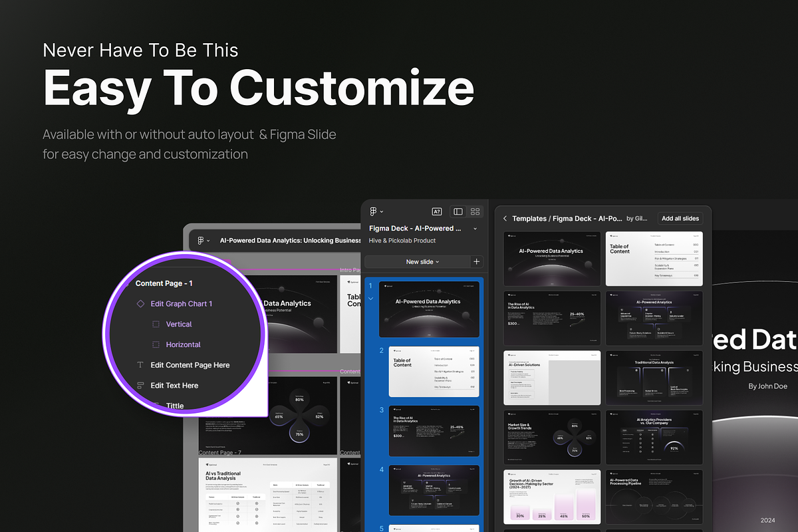This screenshot has height=532, width=798.
Task: Click the Templates / Figma Deck breadcrumb title
Action: pos(567,218)
